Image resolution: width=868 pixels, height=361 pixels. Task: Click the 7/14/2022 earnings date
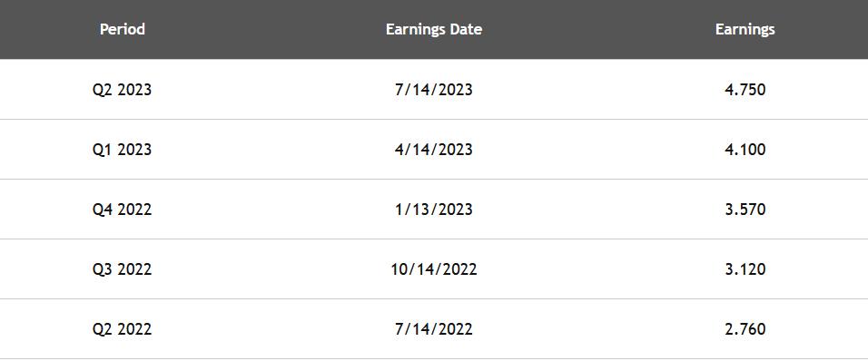pyautogui.click(x=433, y=329)
